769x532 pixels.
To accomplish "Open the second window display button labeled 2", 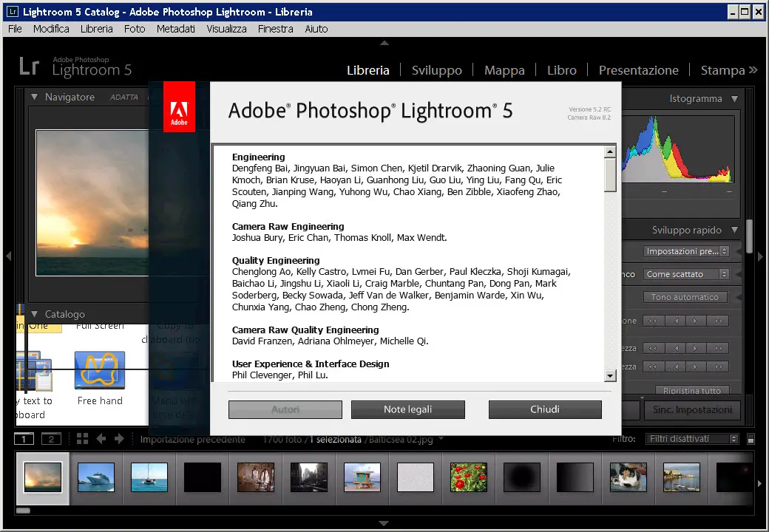I will pyautogui.click(x=51, y=439).
